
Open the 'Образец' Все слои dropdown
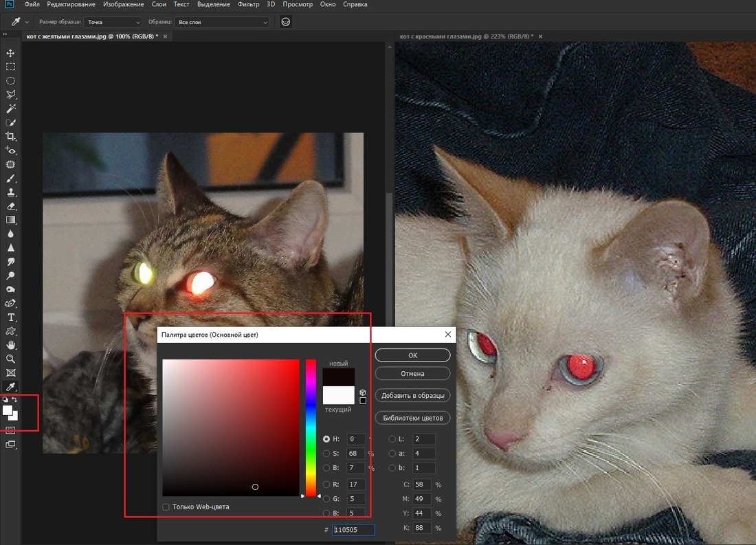221,23
